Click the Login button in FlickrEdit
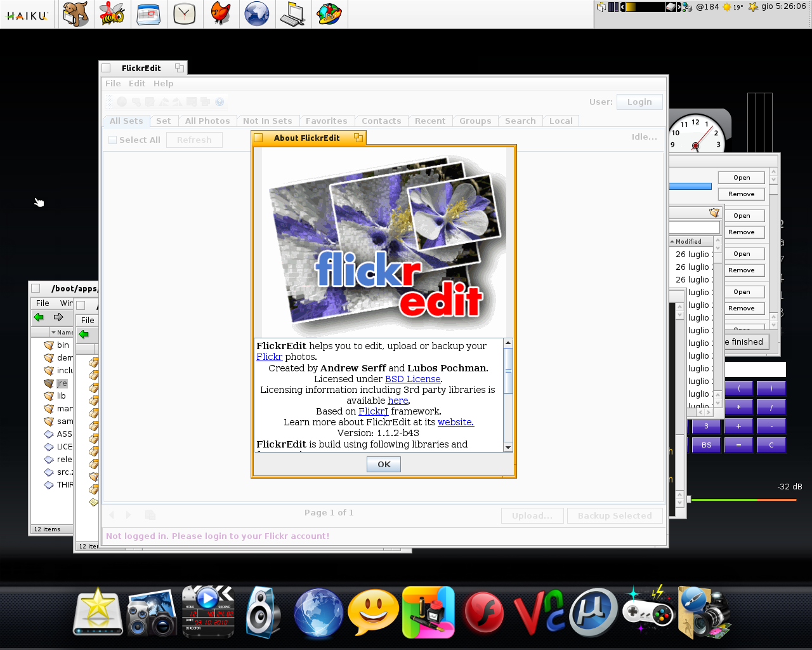812x650 pixels. [639, 102]
